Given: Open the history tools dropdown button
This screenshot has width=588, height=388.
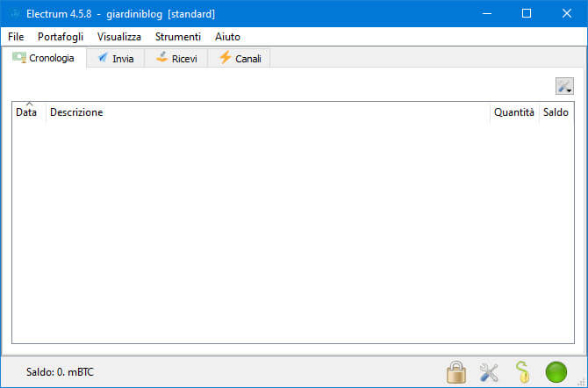Looking at the screenshot, I should [x=564, y=86].
